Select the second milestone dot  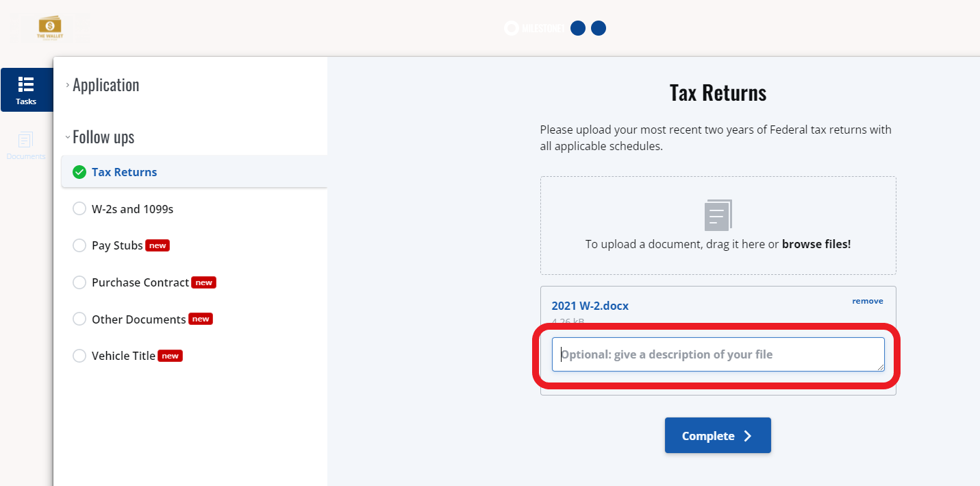coord(578,28)
